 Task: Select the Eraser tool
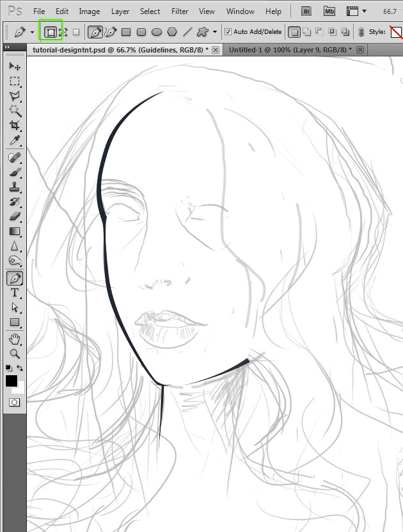(x=15, y=216)
